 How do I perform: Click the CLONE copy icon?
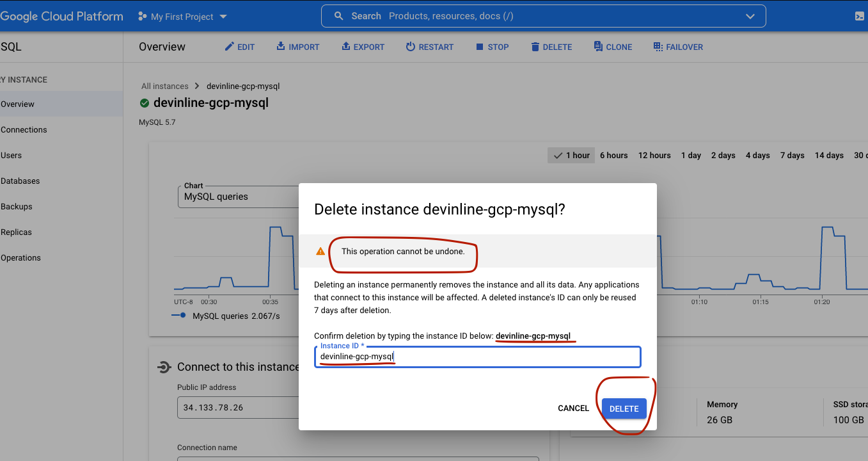[598, 47]
